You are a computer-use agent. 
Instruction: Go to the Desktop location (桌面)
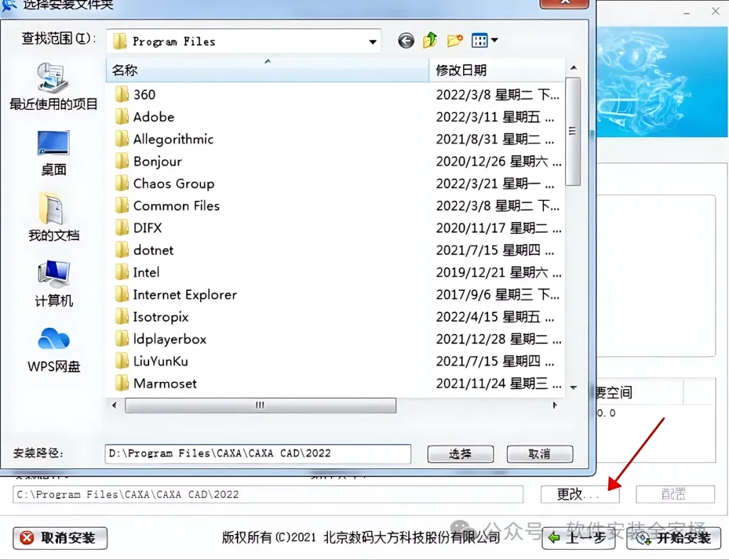point(53,153)
